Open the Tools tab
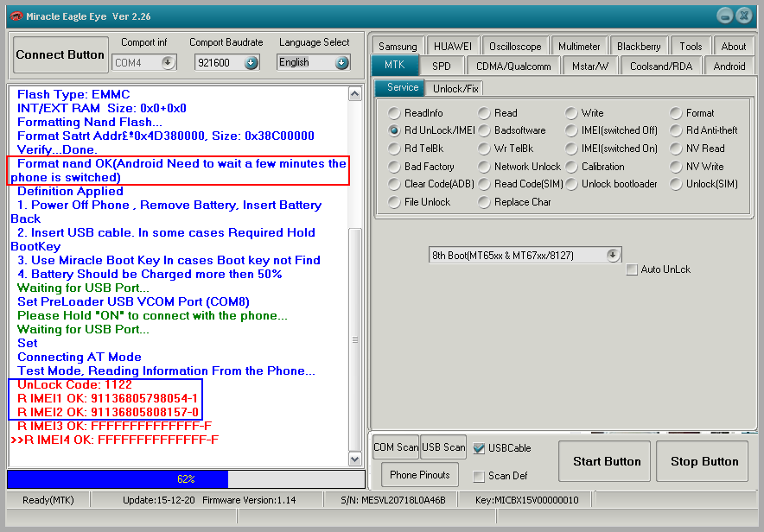Viewport: 764px width, 532px height. pos(691,47)
